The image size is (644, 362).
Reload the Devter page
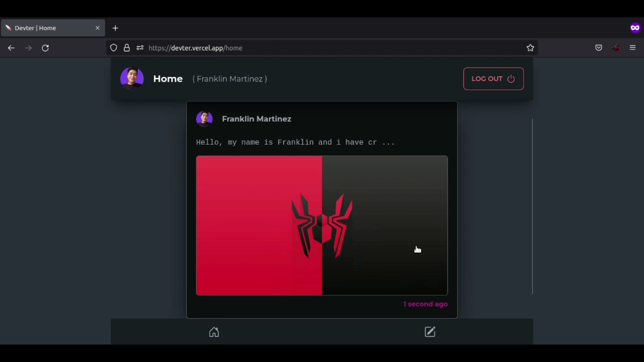[x=45, y=48]
